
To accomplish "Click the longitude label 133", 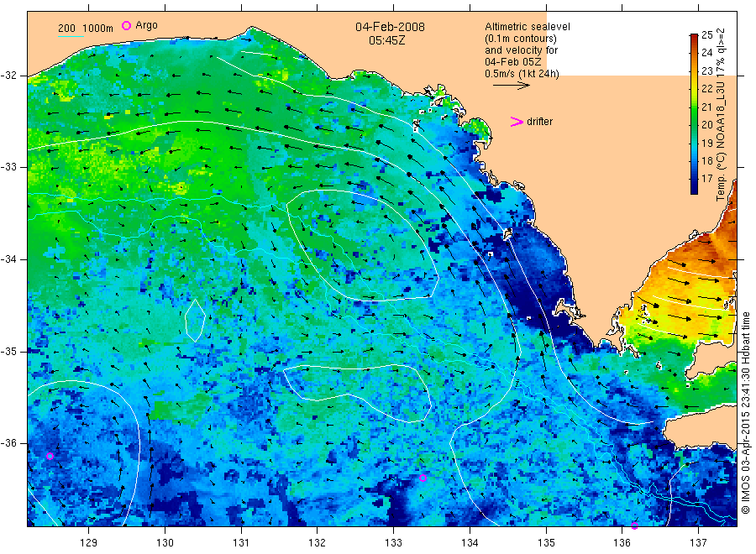I will [x=393, y=543].
